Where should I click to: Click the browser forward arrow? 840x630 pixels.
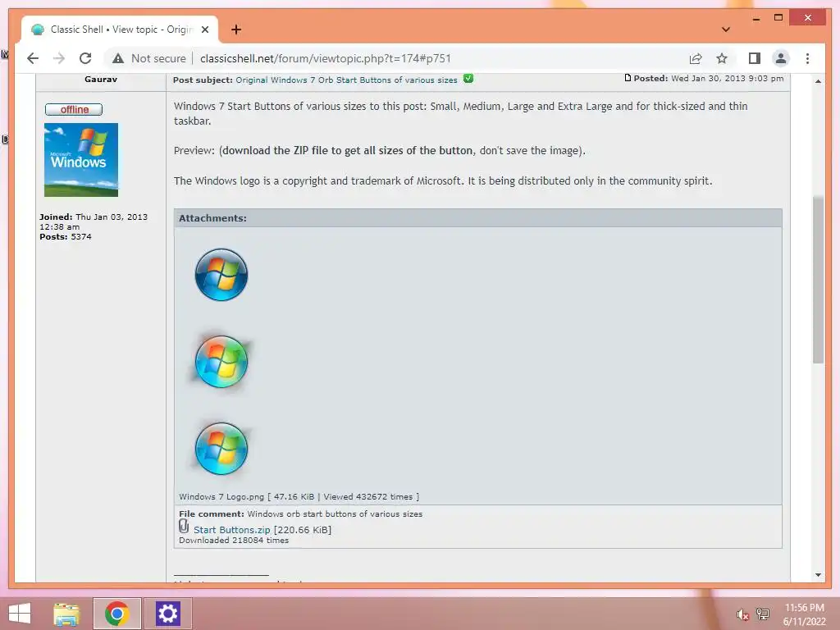pyautogui.click(x=59, y=58)
